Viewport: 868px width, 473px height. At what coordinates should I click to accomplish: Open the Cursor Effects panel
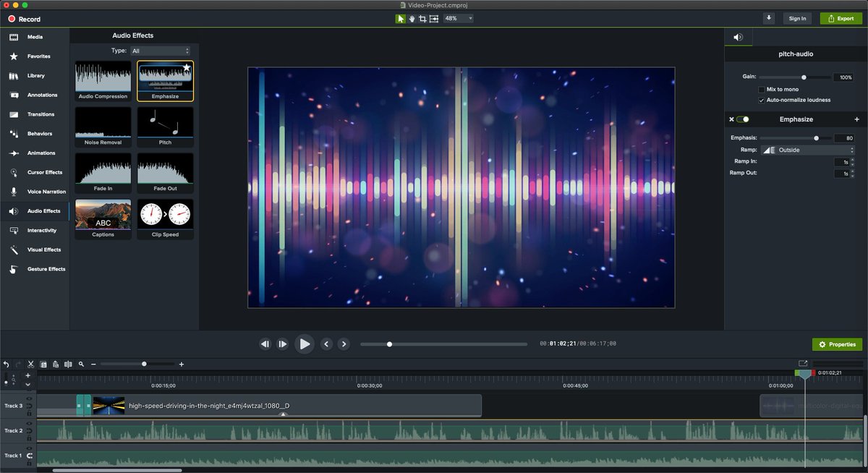[35, 172]
